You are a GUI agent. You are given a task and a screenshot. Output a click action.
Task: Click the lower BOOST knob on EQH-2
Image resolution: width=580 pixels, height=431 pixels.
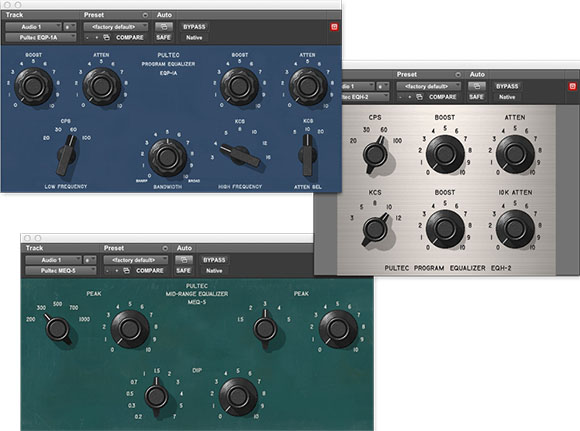[x=445, y=229]
